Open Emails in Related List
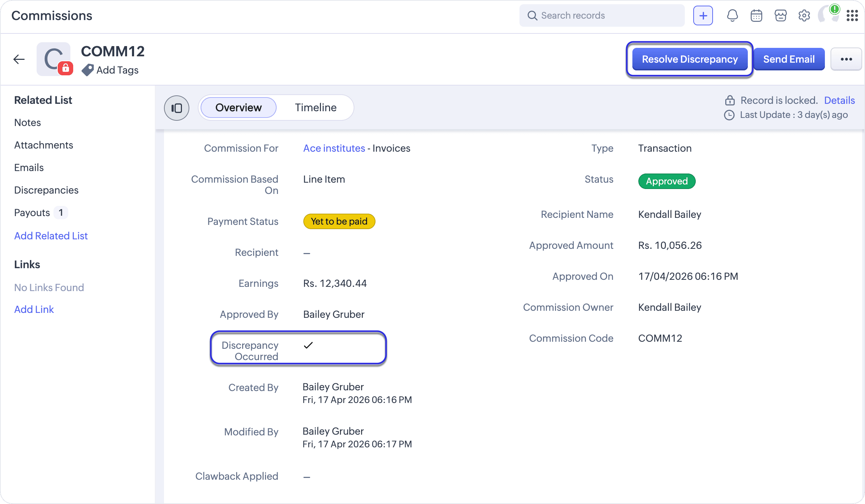865x504 pixels. tap(29, 168)
